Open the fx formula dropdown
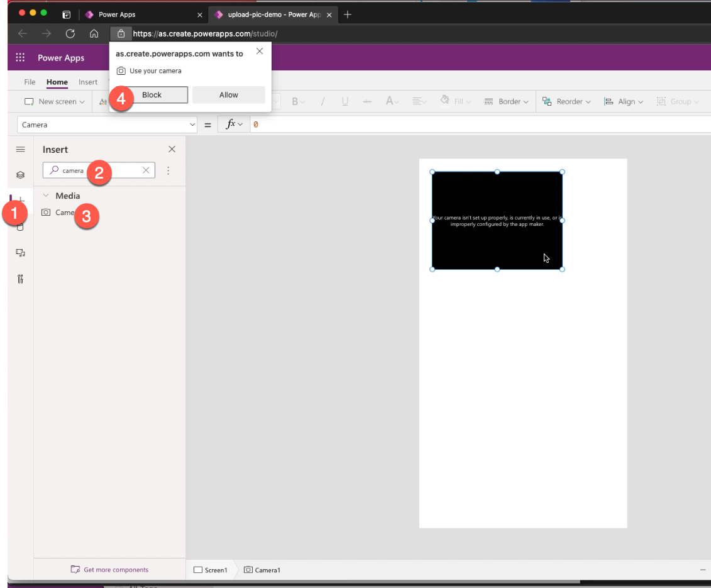Screen dimensions: 711x588 pyautogui.click(x=234, y=125)
